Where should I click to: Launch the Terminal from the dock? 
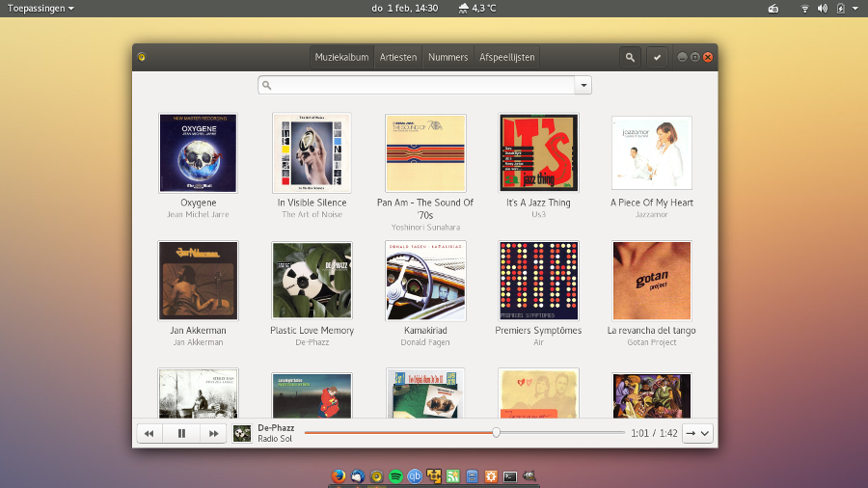pyautogui.click(x=510, y=476)
